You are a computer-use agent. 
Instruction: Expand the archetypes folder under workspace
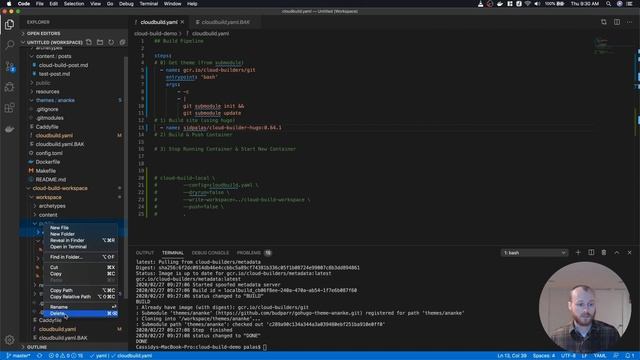[52, 206]
